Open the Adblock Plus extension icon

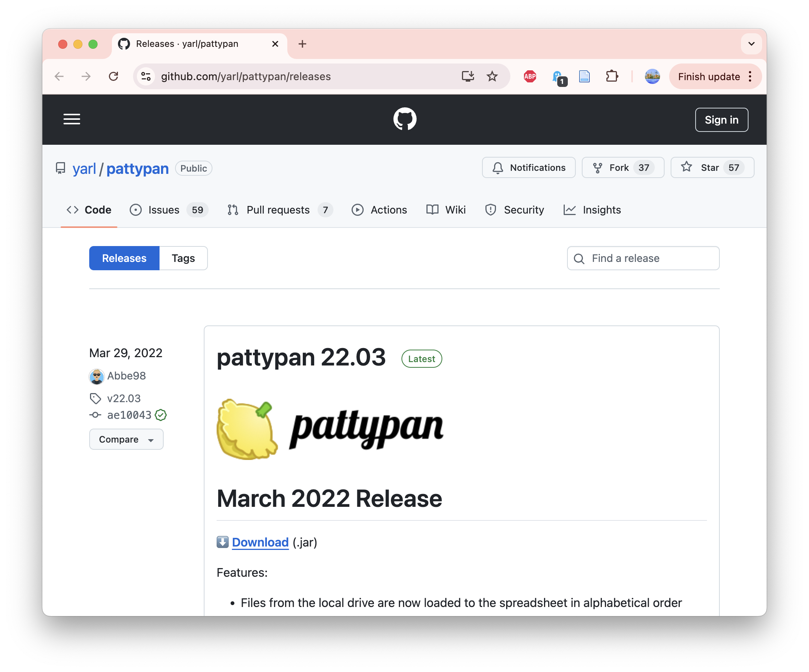[x=530, y=77]
